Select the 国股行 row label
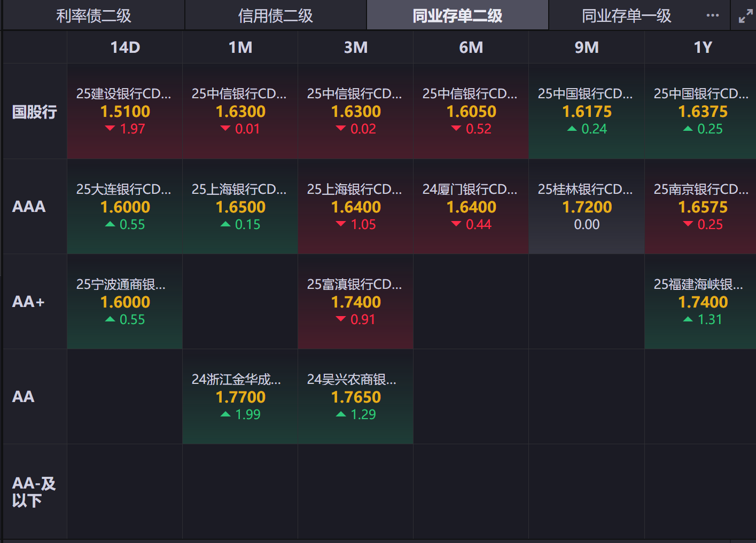Screen dimensions: 756x543 [x=35, y=112]
